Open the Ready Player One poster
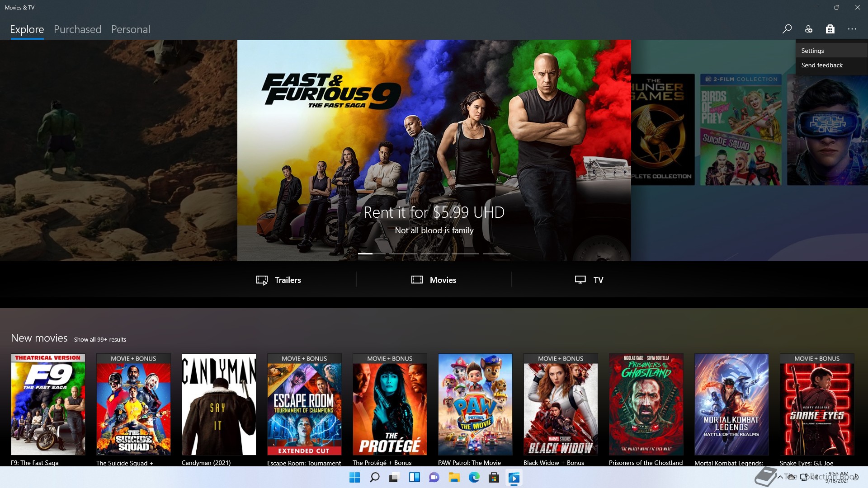The image size is (868, 488). pos(827,130)
